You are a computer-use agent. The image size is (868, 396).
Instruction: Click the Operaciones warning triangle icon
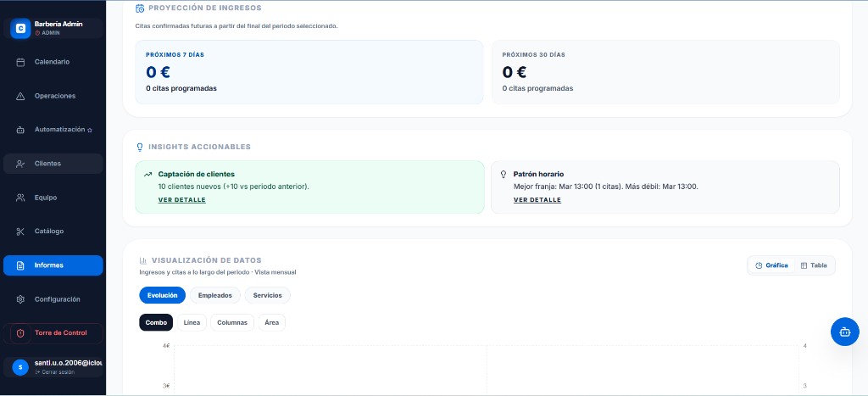click(x=20, y=97)
